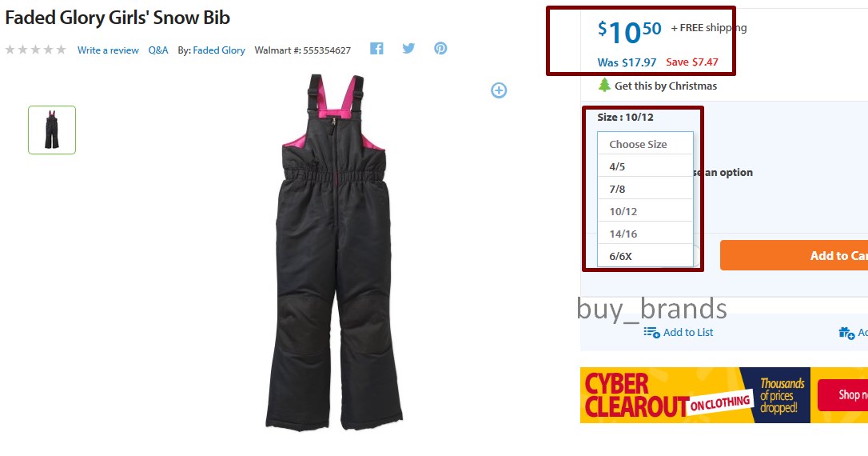Select the Choose Size placeholder option

[646, 144]
